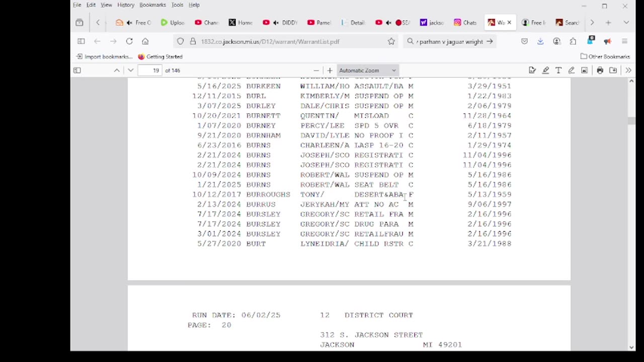
Task: Switch to the Home tab
Action: pos(241,23)
